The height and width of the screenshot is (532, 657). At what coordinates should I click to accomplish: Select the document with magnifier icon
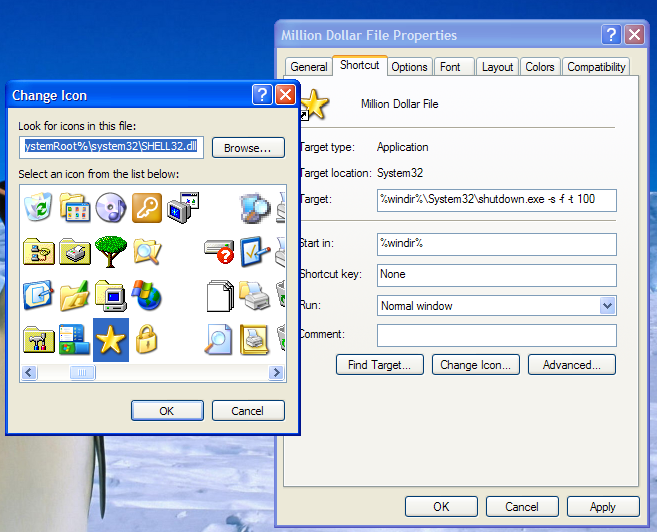point(218,339)
